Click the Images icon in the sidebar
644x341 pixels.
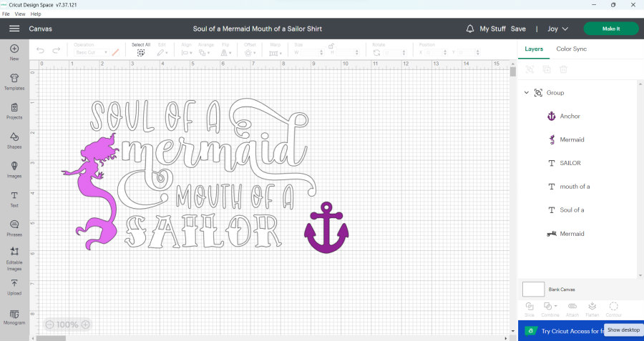(x=14, y=168)
